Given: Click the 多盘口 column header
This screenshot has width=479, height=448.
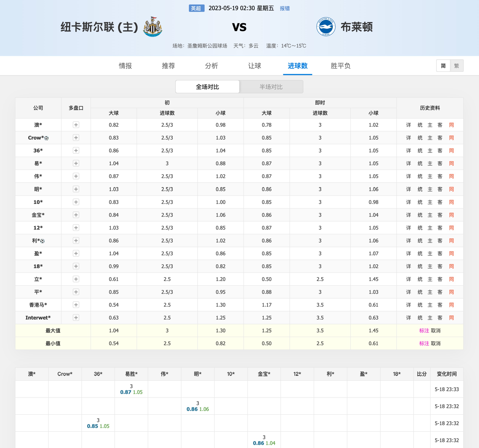Looking at the screenshot, I should 76,108.
